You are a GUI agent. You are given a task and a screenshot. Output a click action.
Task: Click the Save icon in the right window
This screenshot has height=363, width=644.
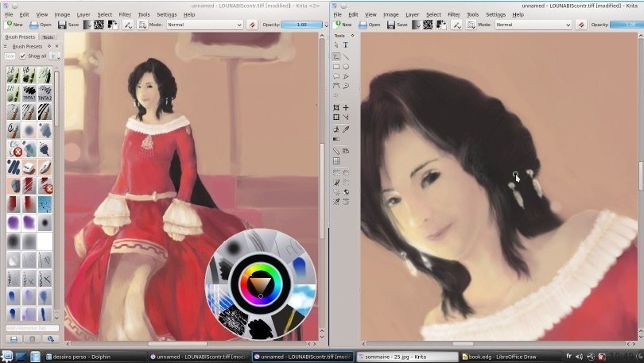[396, 25]
